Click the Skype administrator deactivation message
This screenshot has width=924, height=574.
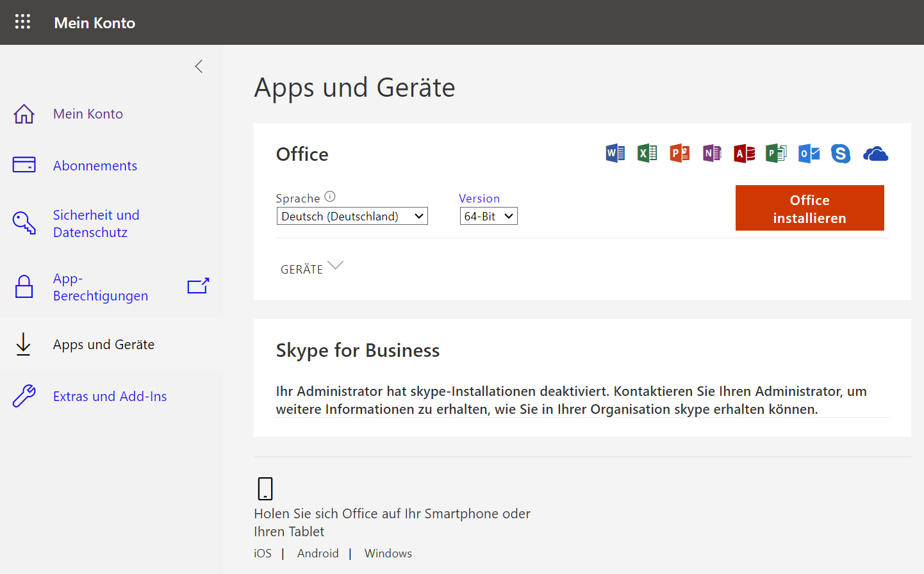pos(571,400)
